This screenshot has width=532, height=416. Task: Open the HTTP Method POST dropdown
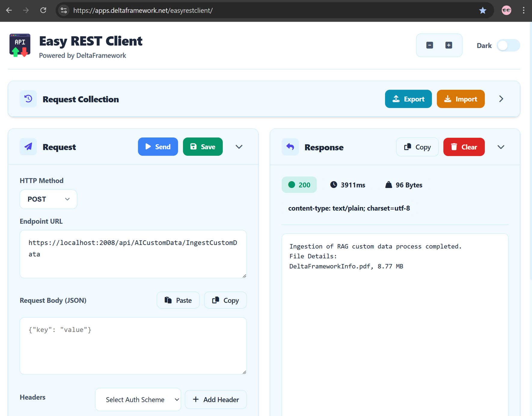(48, 199)
